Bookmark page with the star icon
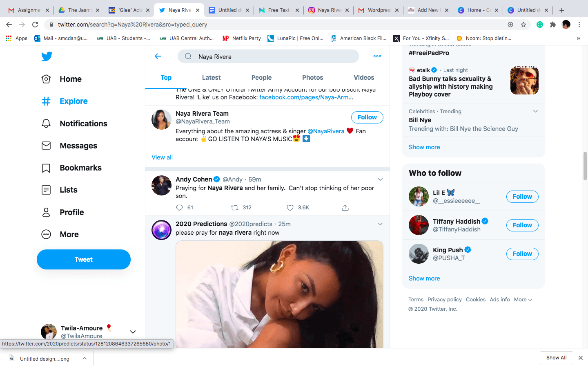 point(523,25)
